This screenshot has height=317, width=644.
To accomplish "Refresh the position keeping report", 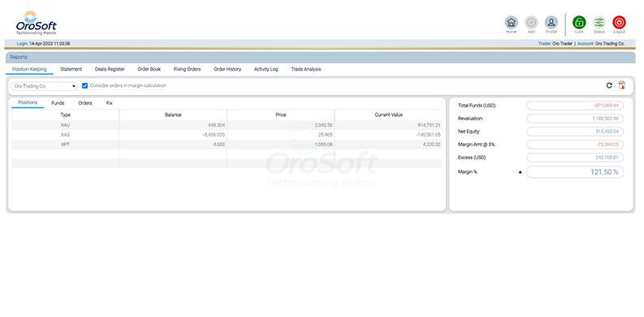I will 609,85.
